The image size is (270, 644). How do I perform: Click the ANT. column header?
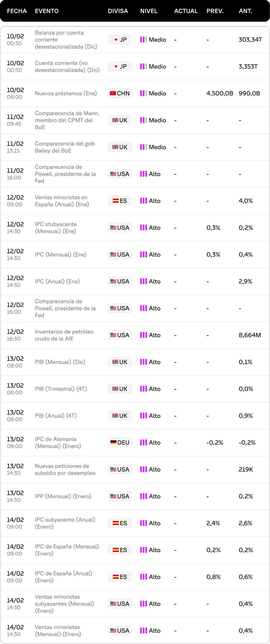245,11
